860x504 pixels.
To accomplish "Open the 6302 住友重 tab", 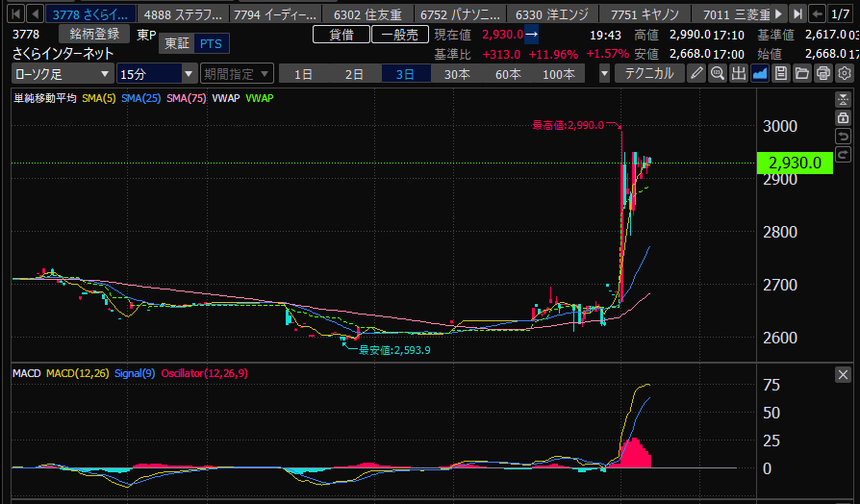I will [367, 13].
